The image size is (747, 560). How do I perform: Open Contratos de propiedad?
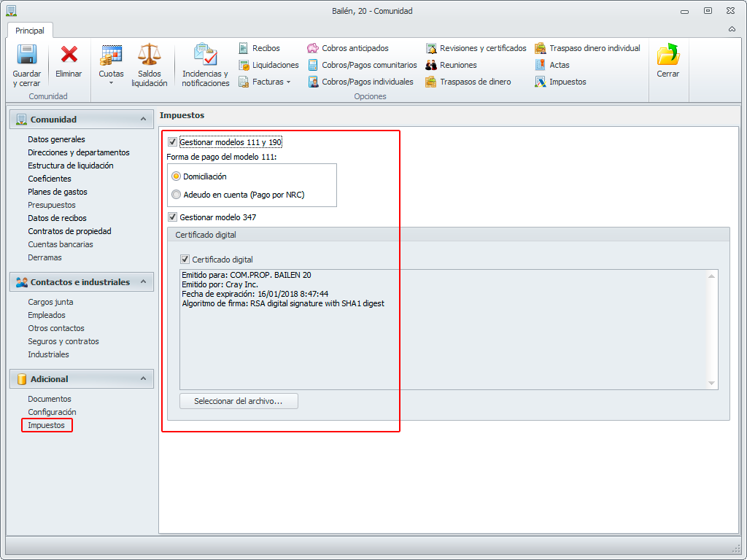pos(69,231)
